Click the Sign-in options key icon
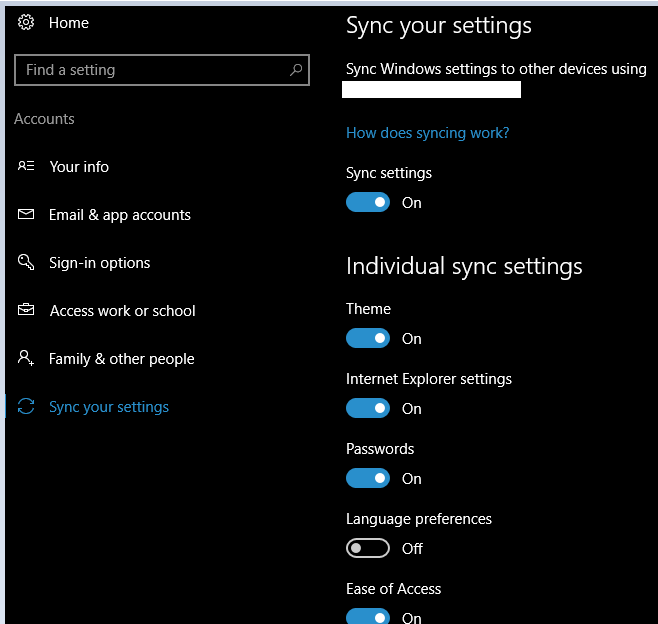This screenshot has width=658, height=624. (x=26, y=263)
